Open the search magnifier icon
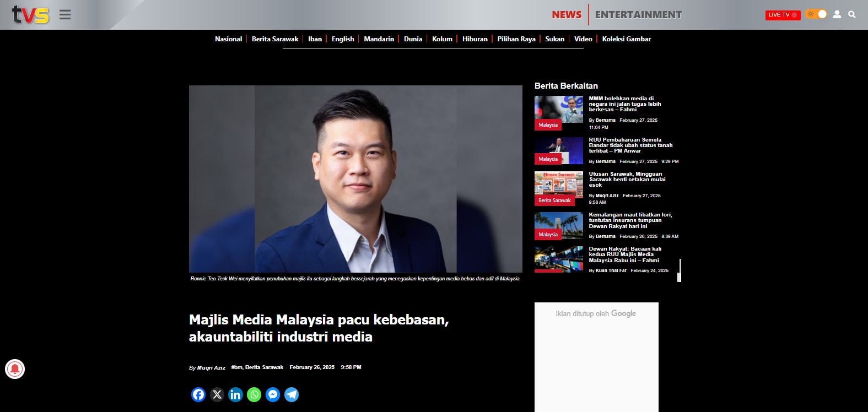The image size is (868, 412). [852, 14]
